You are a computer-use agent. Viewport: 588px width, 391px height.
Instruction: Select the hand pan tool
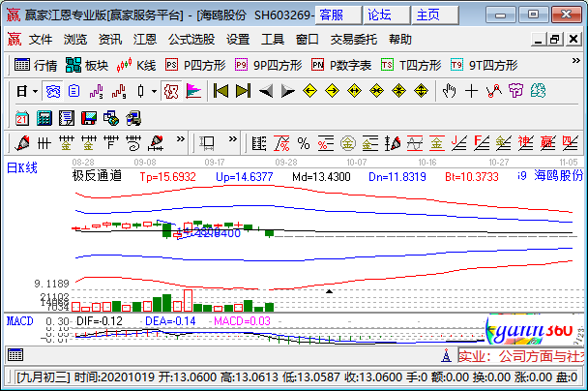coord(449,91)
